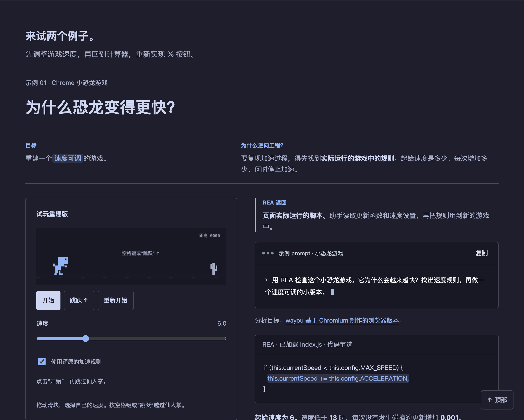The image size is (524, 420).
Task: Click the 距离 0000 score counter
Action: (209, 236)
